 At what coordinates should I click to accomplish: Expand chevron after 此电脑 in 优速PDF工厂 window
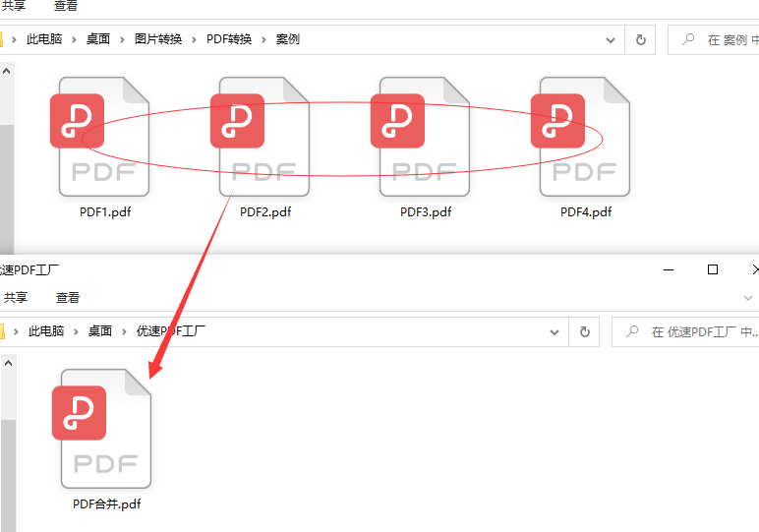point(76,332)
